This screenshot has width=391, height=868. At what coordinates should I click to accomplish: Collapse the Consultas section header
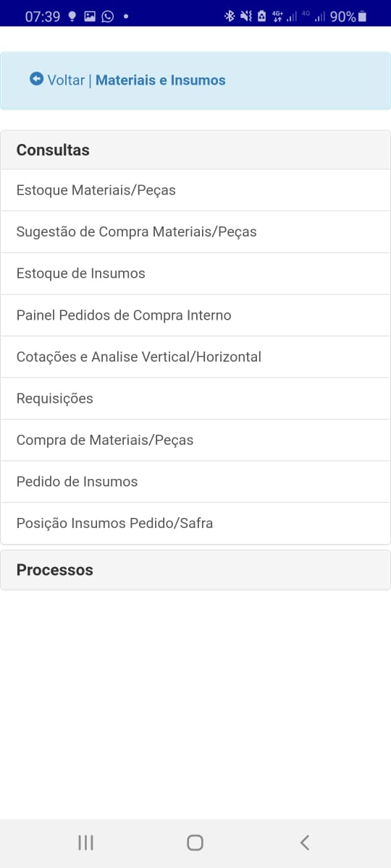[x=195, y=150]
